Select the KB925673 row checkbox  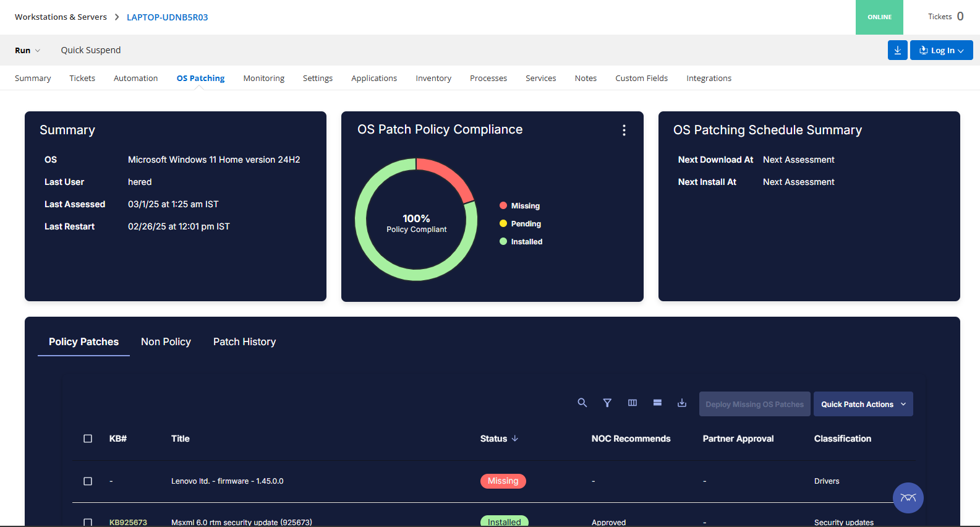[88, 522]
